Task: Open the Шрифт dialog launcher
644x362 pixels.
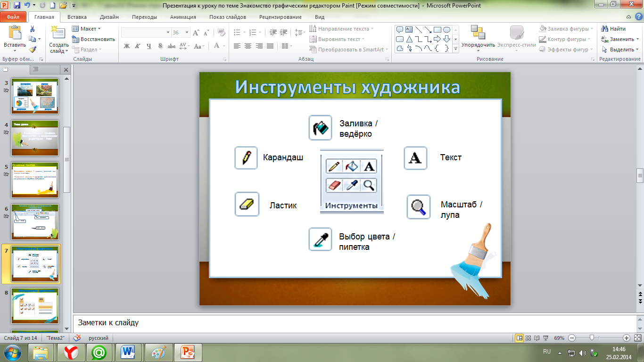Action: (x=225, y=59)
